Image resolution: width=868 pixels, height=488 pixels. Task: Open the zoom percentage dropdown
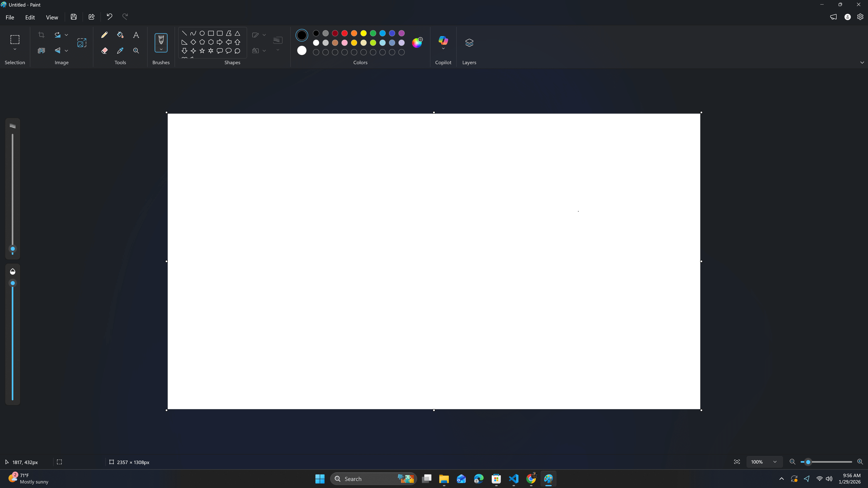pos(775,462)
